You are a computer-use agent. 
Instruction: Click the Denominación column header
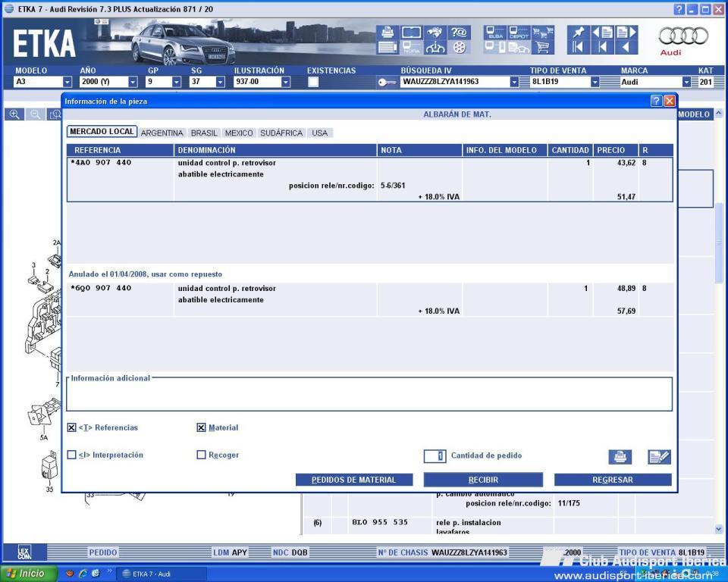coord(275,150)
